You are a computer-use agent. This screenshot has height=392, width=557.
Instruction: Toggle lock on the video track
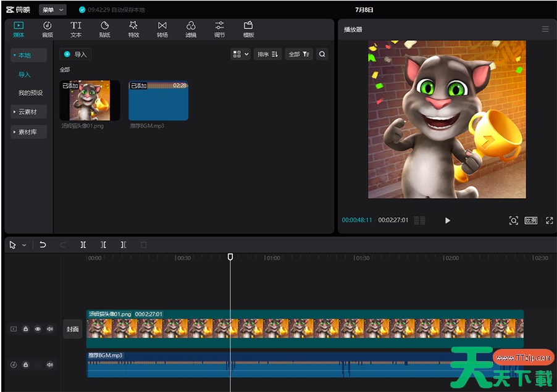(26, 330)
